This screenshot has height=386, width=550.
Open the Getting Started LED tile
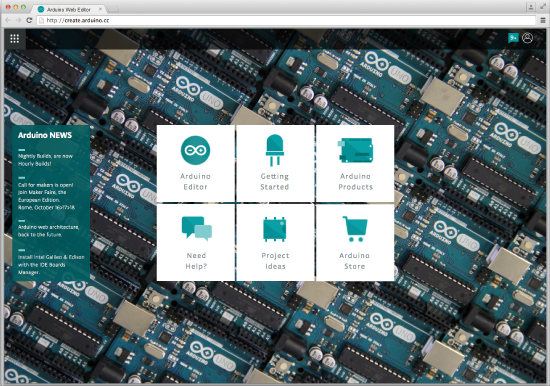(x=275, y=164)
